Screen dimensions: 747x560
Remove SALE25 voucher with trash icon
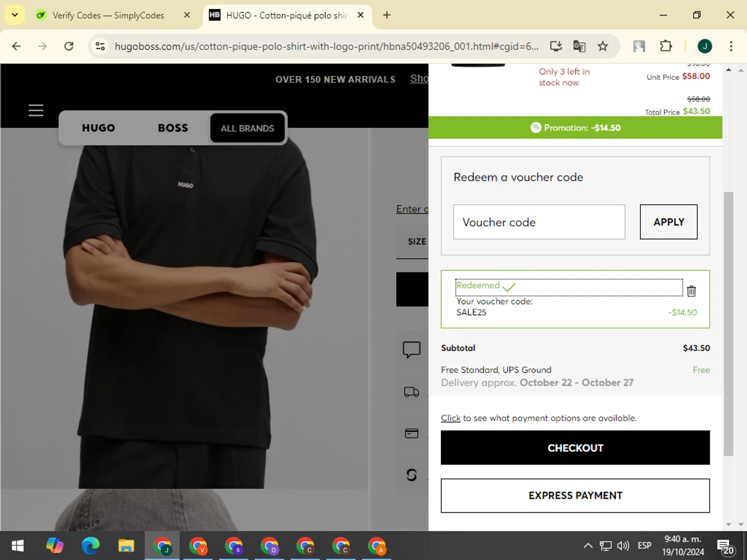tap(691, 291)
